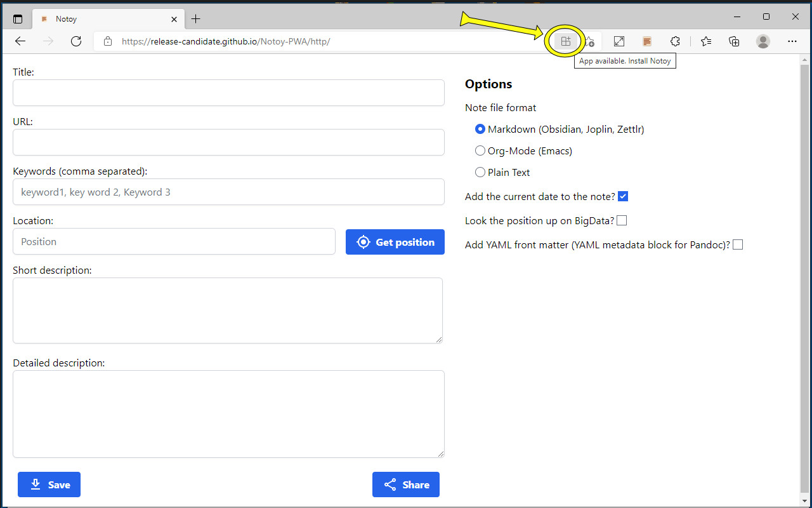Screen dimensions: 812x508
Task: Open the browser Settings and more menu
Action: point(792,41)
